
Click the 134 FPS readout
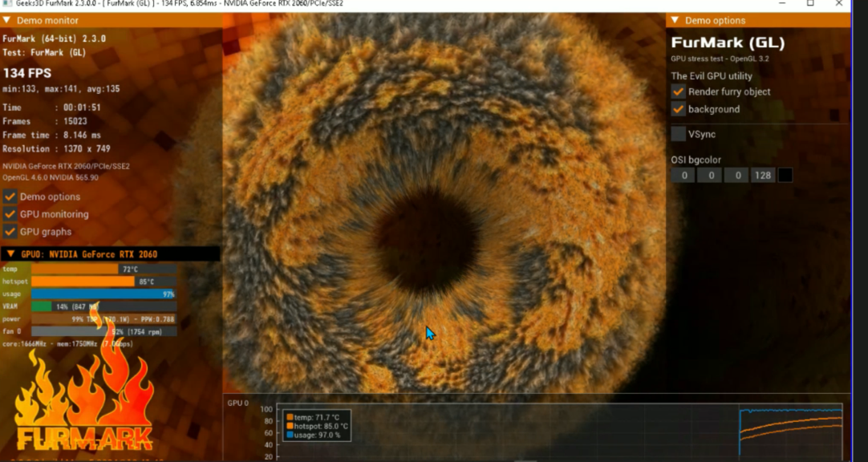pyautogui.click(x=27, y=73)
